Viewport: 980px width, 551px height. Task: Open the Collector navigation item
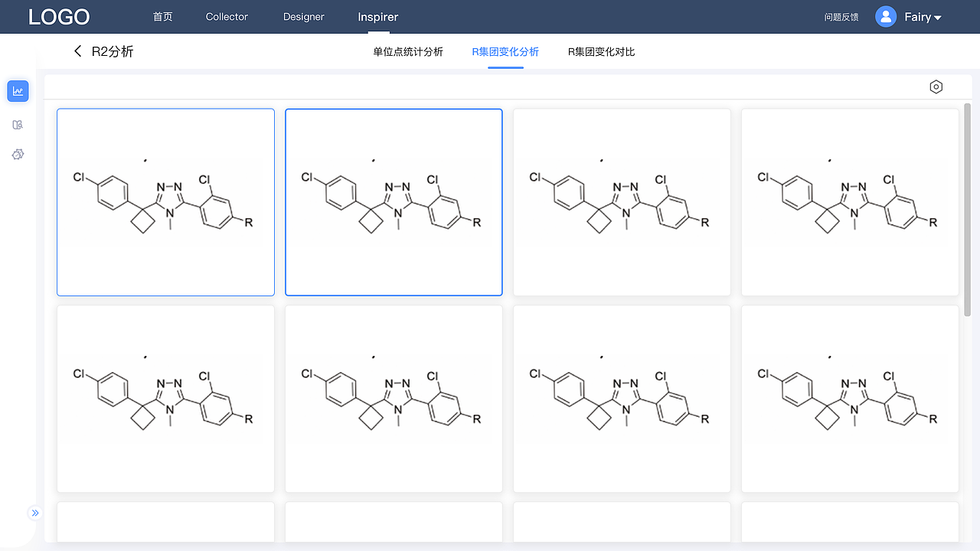[x=227, y=17]
